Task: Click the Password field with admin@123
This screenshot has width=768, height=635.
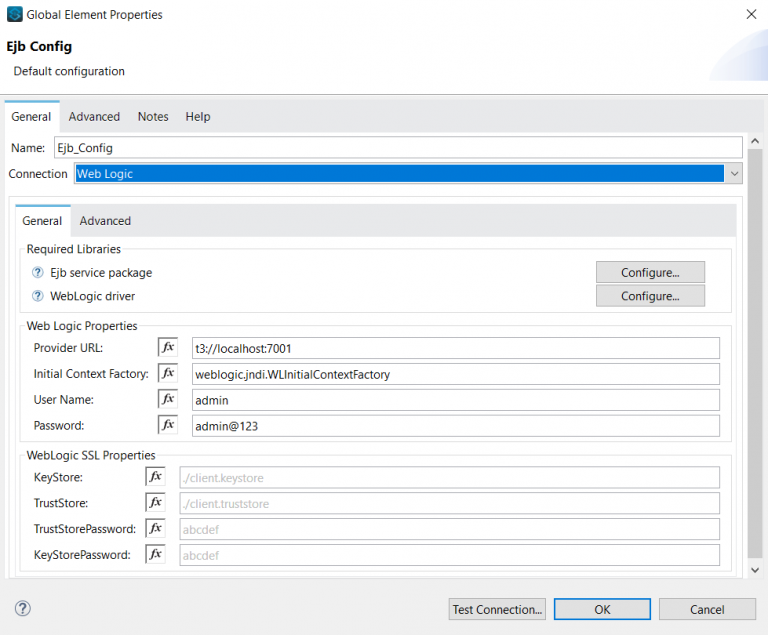Action: [456, 426]
